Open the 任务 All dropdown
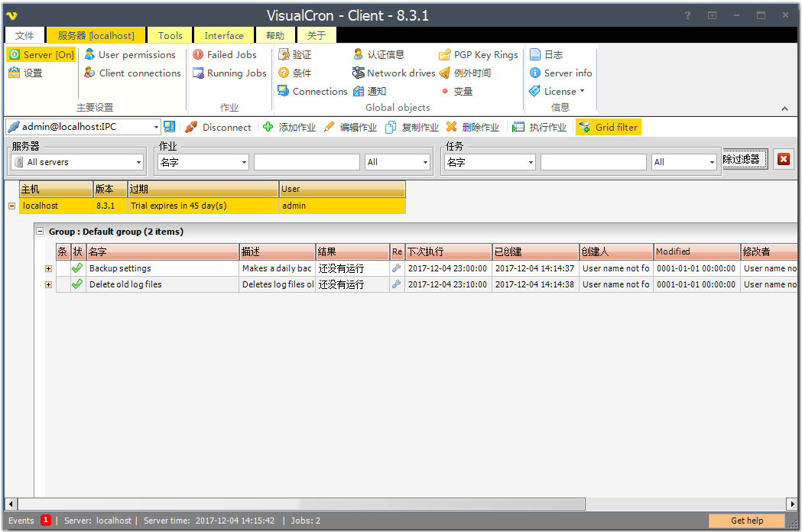The image size is (802, 532). pos(683,162)
